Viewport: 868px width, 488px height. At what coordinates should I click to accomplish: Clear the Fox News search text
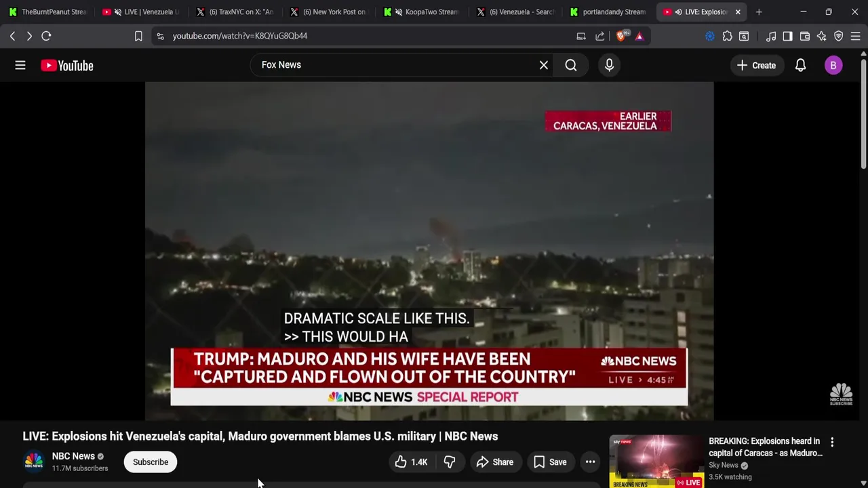point(543,65)
